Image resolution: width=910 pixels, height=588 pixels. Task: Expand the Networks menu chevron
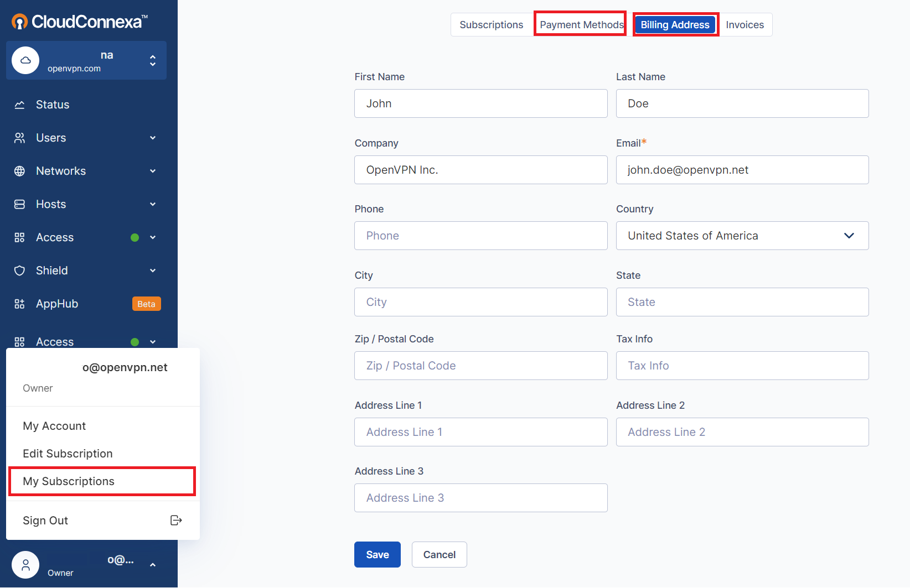click(153, 171)
